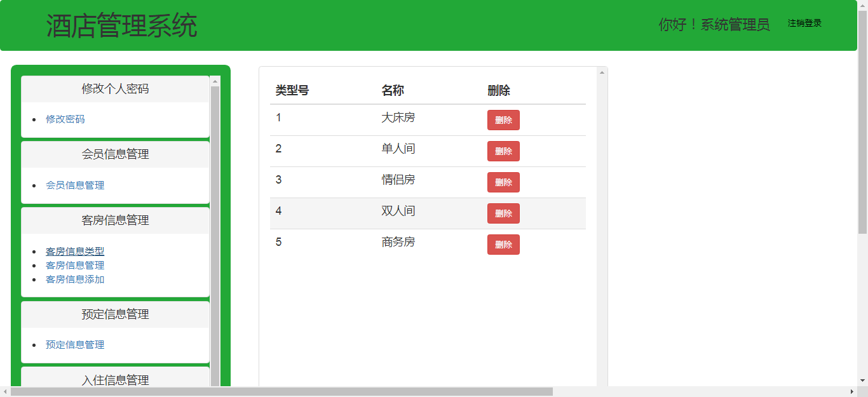Open the 客房信息类型 link
The image size is (868, 397).
[x=75, y=252]
